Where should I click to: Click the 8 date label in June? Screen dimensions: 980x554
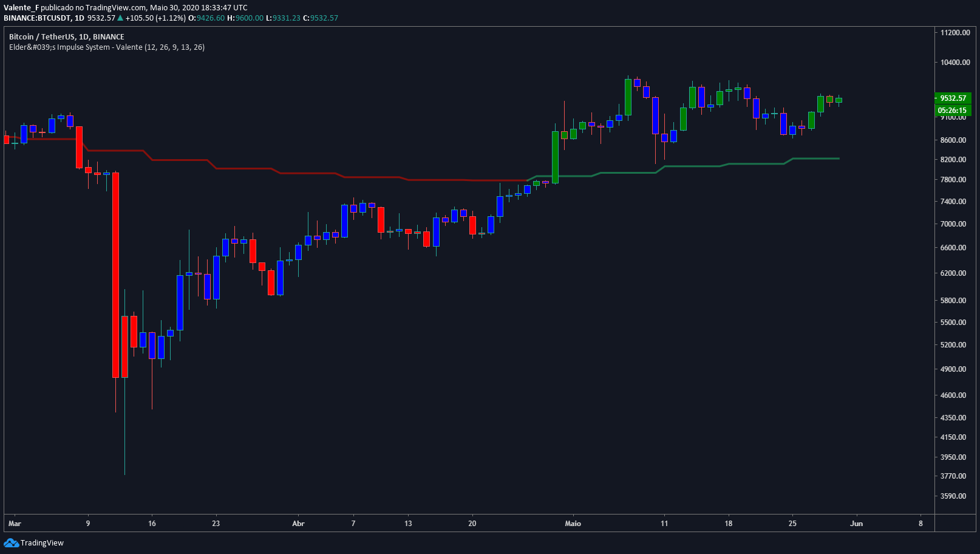coord(920,524)
